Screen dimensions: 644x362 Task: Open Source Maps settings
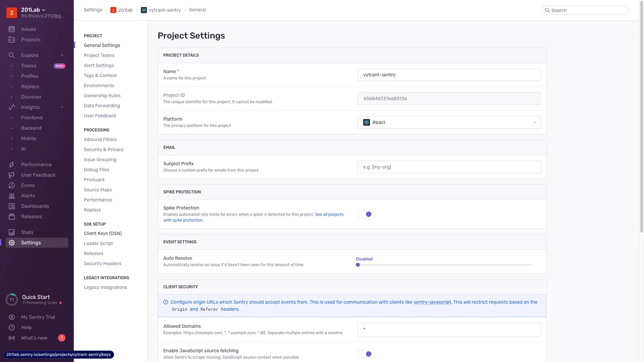[98, 190]
